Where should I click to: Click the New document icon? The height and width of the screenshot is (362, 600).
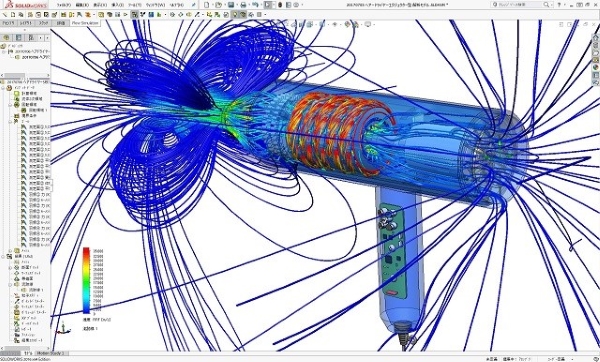point(207,5)
